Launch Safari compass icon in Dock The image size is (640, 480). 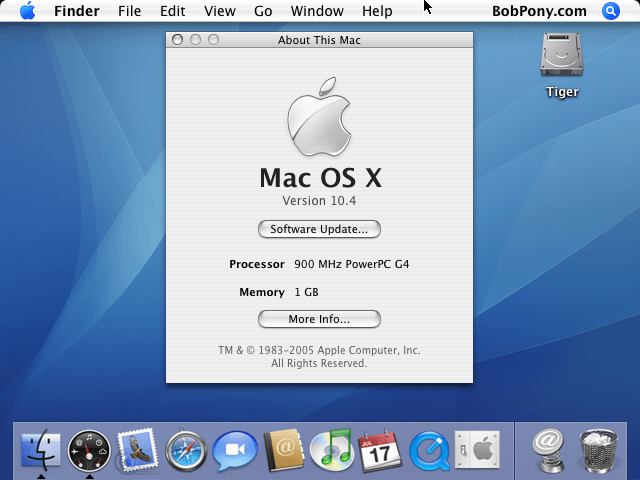(186, 450)
